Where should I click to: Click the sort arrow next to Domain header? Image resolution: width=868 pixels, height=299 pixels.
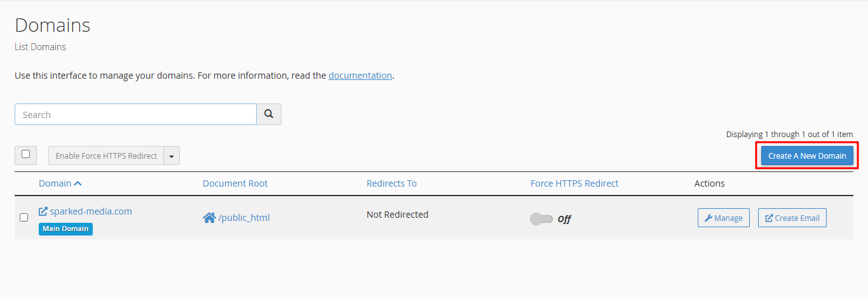(x=78, y=183)
